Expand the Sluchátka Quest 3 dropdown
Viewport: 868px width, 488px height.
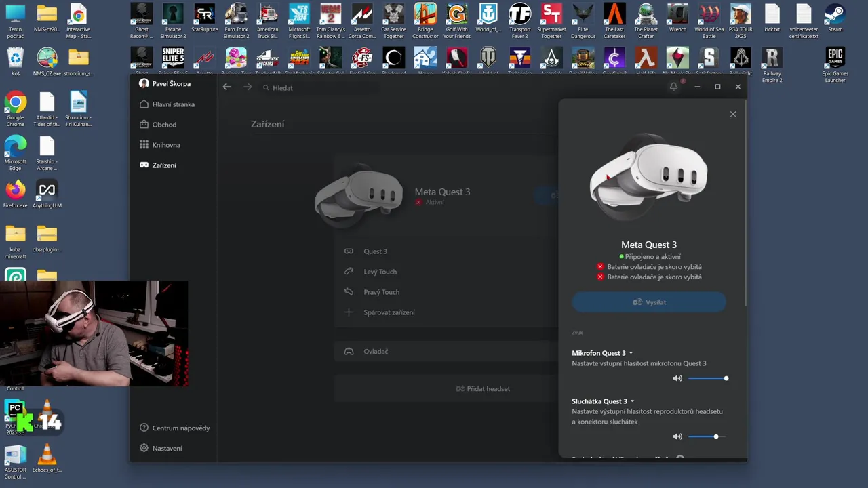[x=604, y=401]
